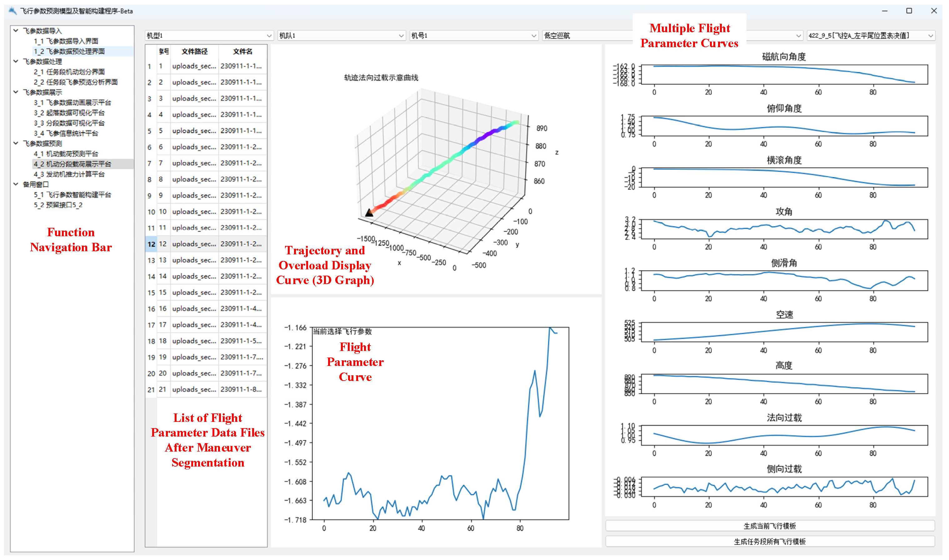Click the app icon in title bar

[x=12, y=11]
